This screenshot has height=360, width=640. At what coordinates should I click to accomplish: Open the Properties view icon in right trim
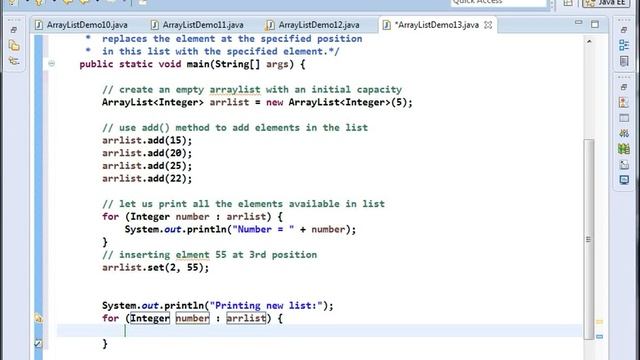pyautogui.click(x=624, y=118)
